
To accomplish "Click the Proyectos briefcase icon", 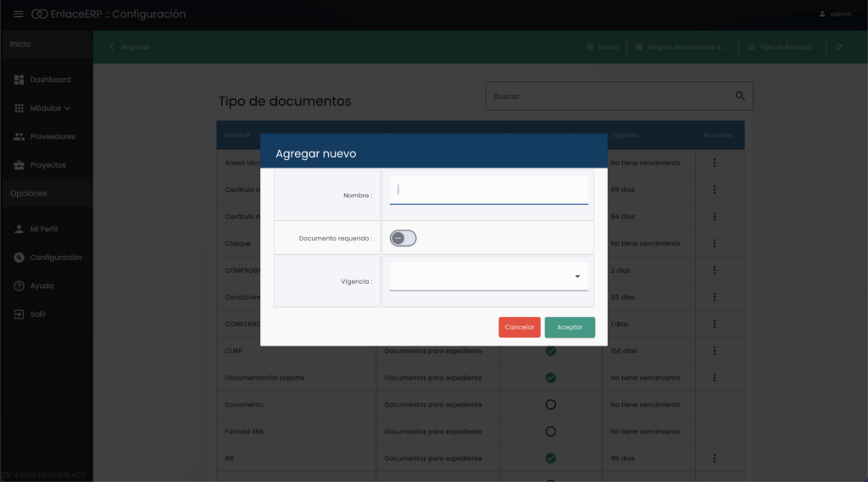I will (x=19, y=165).
